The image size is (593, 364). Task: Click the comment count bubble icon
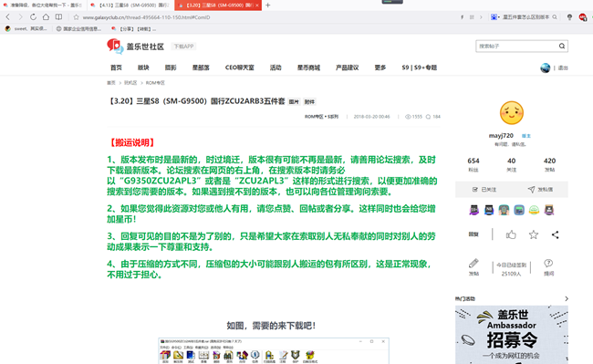tap(428, 117)
